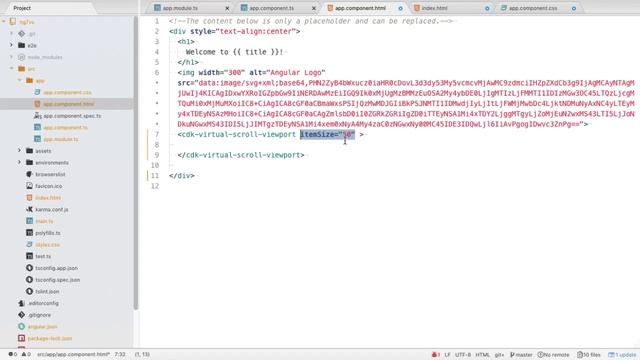Switch to the app.module.ts tab
The height and width of the screenshot is (360, 640).
coord(180,8)
